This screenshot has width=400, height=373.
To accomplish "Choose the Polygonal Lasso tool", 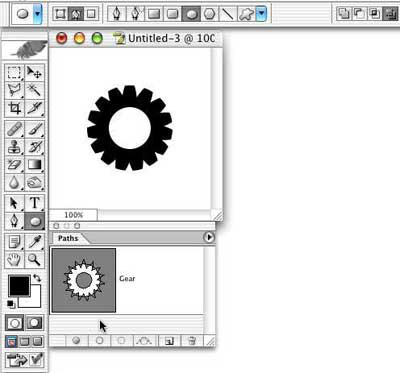I will [x=14, y=90].
